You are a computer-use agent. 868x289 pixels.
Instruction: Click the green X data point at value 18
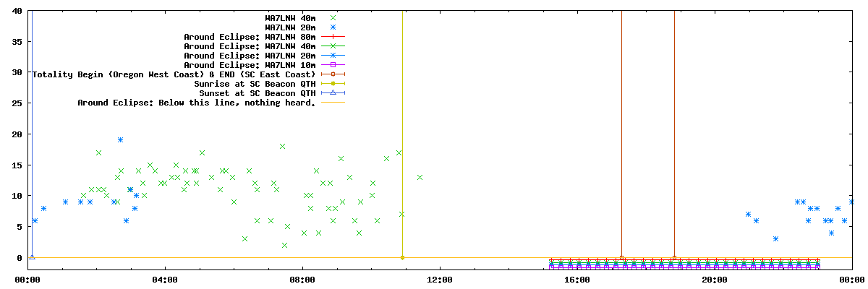pyautogui.click(x=282, y=146)
